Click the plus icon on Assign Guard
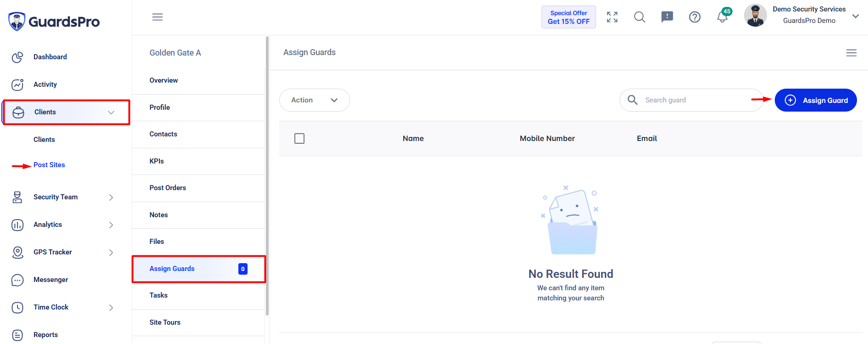 click(790, 100)
